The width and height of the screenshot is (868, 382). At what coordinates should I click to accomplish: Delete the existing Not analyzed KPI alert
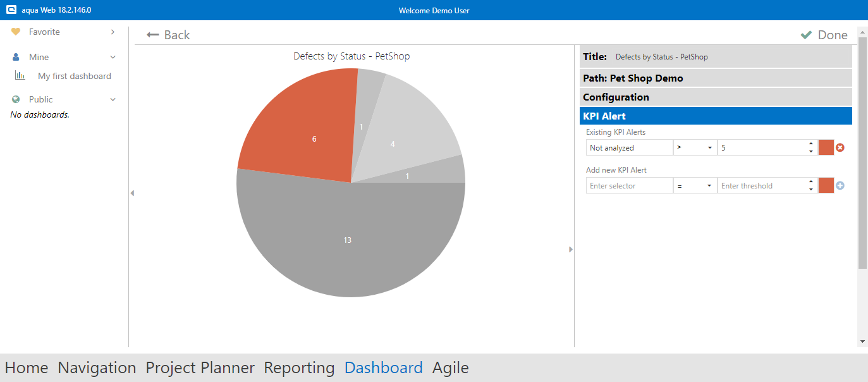click(840, 147)
